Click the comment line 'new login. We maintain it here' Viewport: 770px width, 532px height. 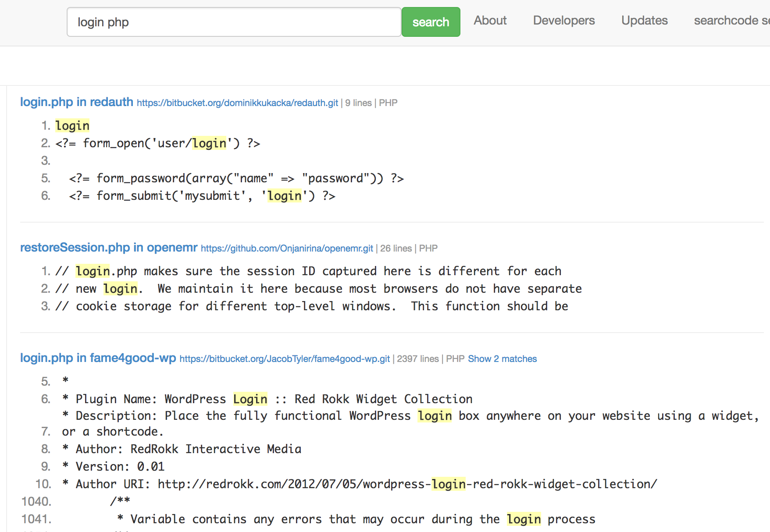point(318,289)
